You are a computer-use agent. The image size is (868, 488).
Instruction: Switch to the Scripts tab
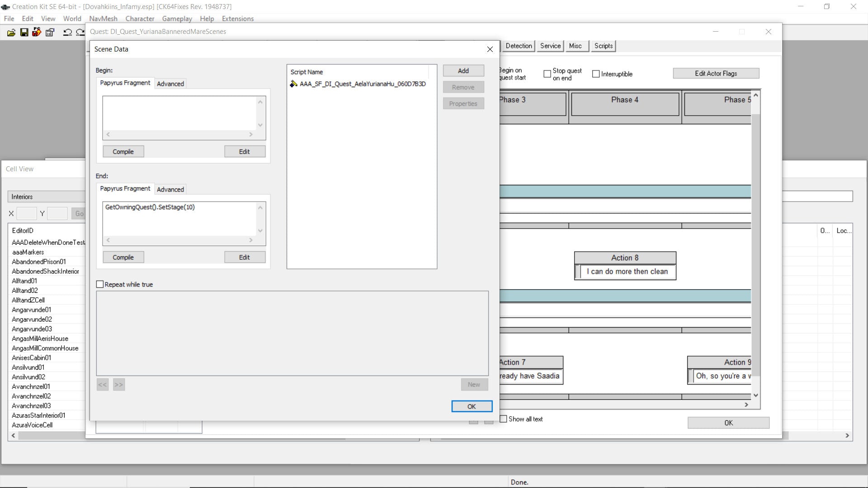pos(604,46)
